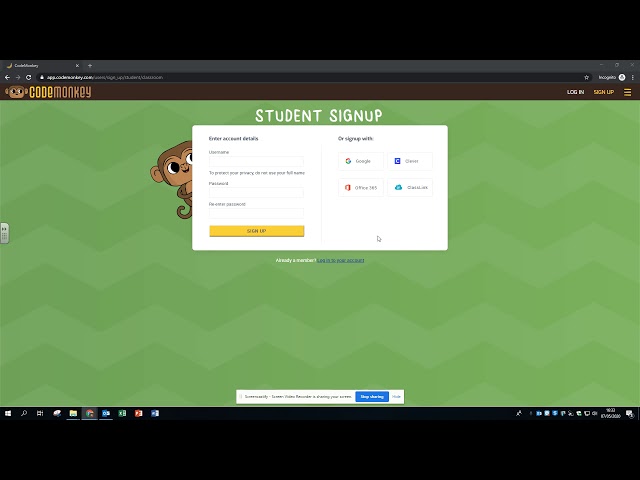Follow the 'Log in to your account' link
Screen dimensions: 640x480
[x=341, y=260]
